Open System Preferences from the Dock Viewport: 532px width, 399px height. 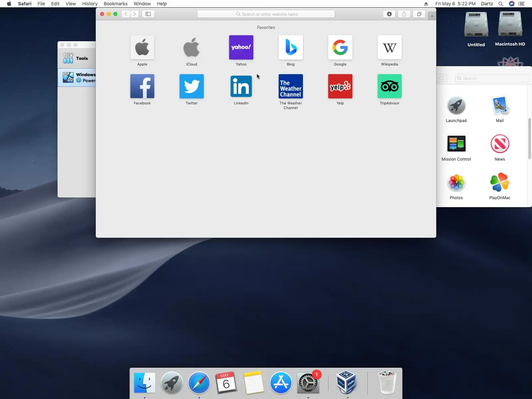click(308, 382)
